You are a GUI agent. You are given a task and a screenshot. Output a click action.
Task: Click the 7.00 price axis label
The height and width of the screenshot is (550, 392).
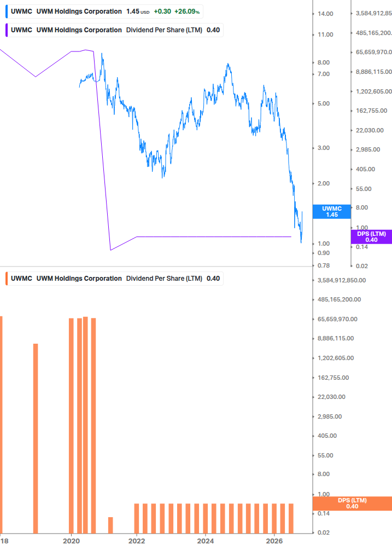[x=324, y=74]
